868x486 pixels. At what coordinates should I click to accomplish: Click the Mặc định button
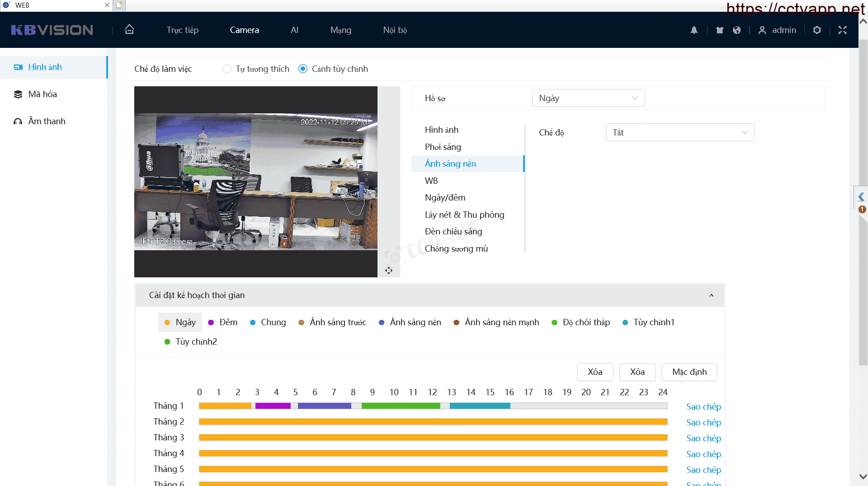689,372
